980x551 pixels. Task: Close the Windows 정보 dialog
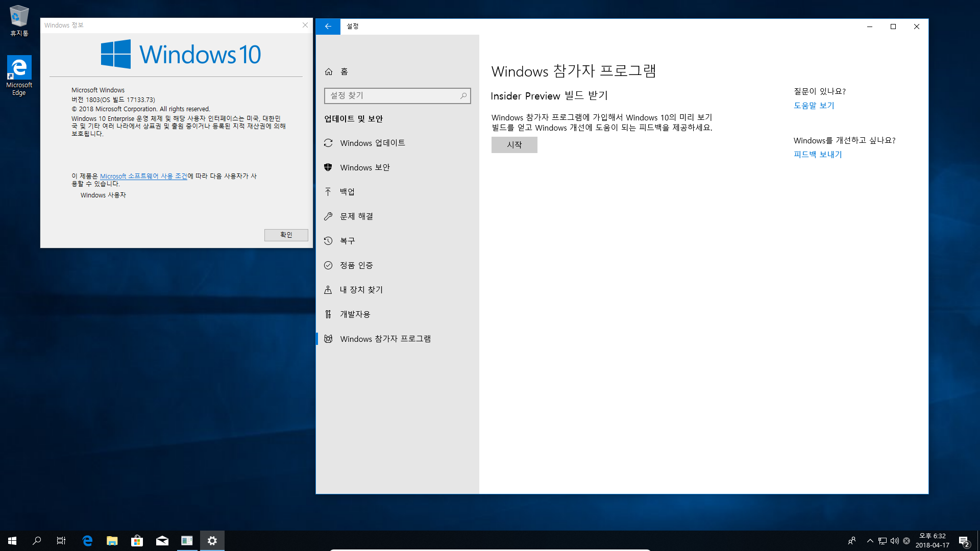pos(305,25)
